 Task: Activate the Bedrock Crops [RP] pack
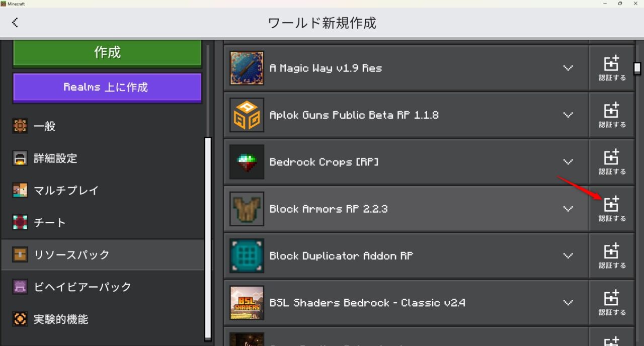point(612,162)
